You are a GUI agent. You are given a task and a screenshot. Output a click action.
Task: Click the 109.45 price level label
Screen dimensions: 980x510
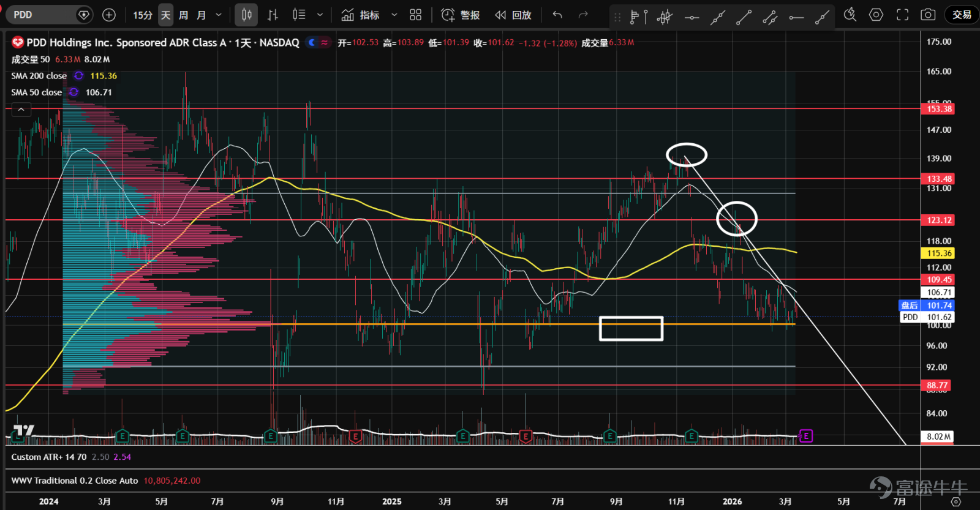tap(938, 279)
